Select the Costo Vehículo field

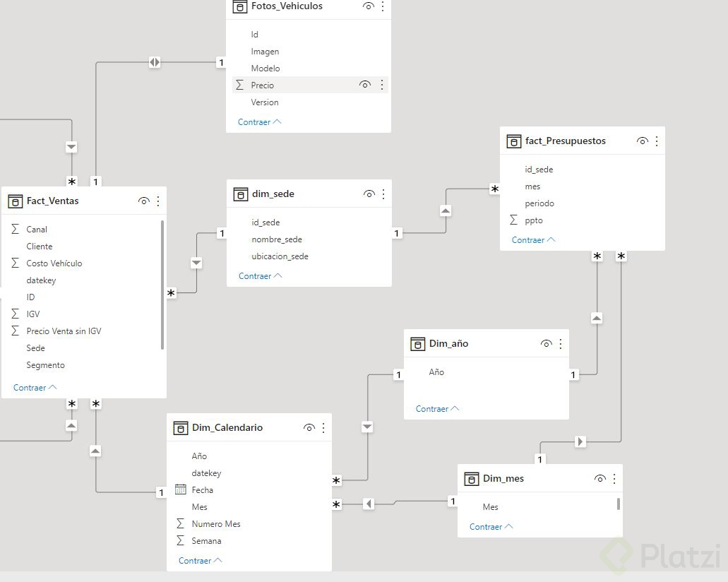[54, 263]
